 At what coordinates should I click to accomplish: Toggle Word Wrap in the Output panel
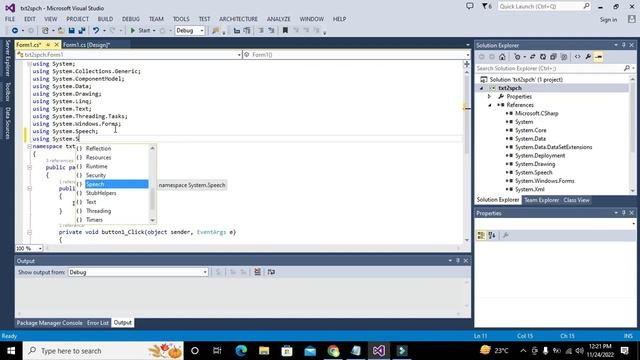[271, 272]
